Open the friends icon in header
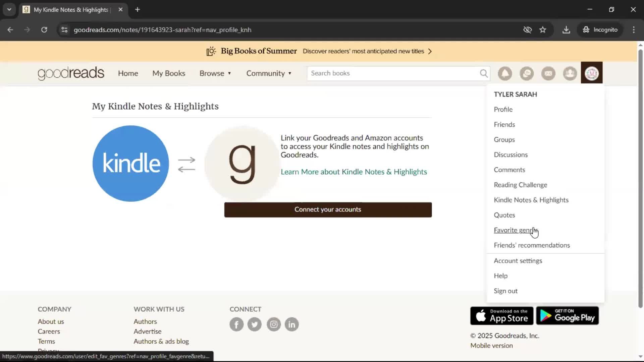 coord(570,73)
